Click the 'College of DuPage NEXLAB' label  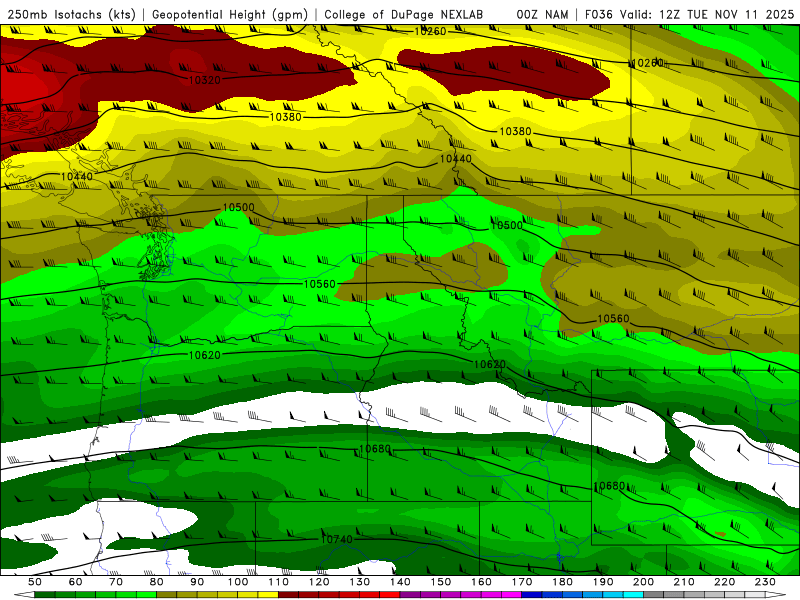tap(403, 14)
